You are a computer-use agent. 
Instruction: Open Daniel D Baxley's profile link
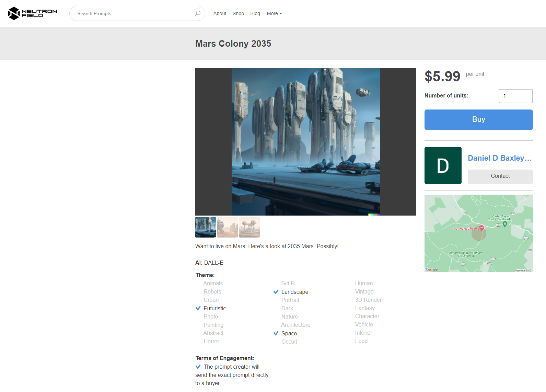tap(500, 158)
